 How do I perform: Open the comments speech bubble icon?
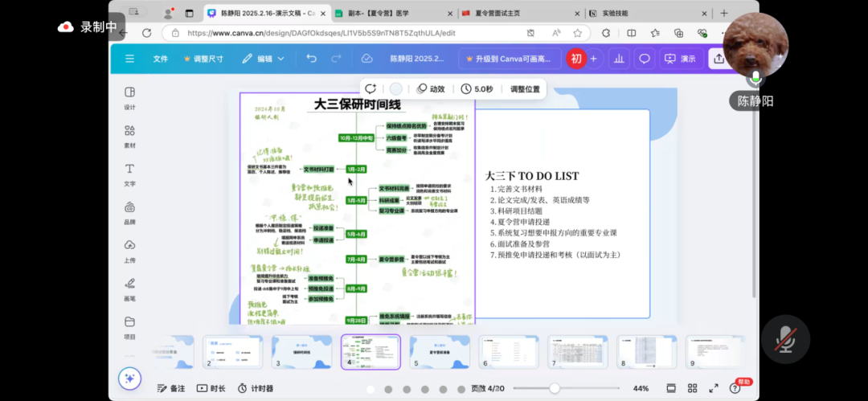(644, 59)
